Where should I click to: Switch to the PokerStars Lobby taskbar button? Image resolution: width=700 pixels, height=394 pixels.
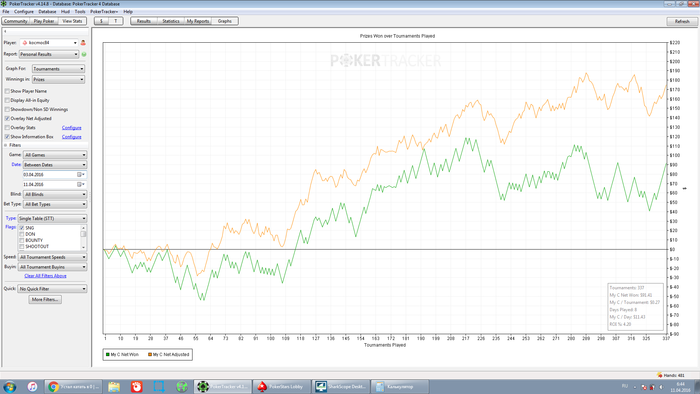[281, 386]
